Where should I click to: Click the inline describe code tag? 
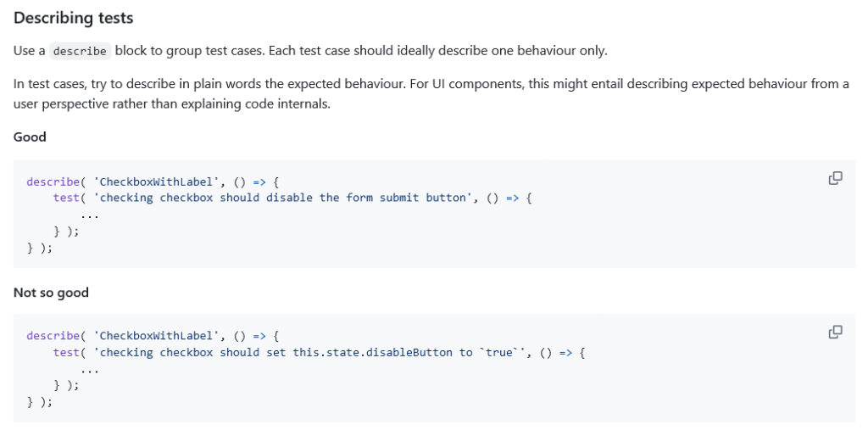click(80, 51)
